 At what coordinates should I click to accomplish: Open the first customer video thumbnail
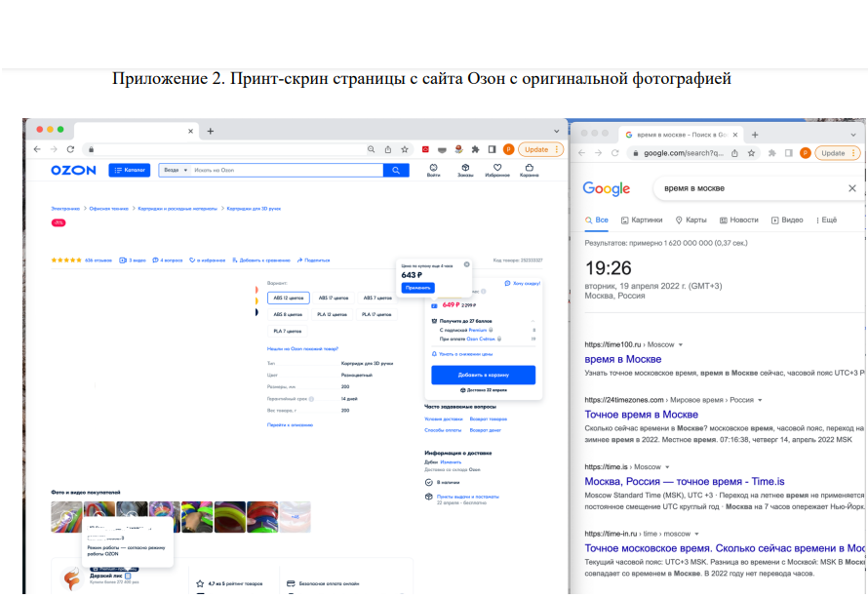[66, 516]
